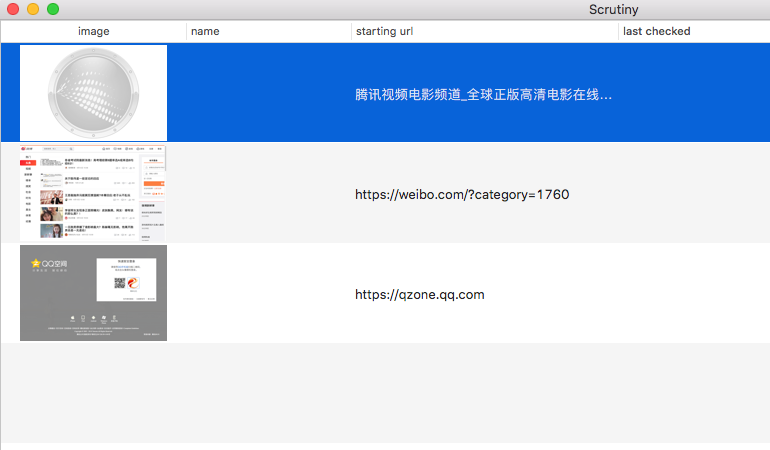Click the https://weibo.com/?category=1760 url
Screen dimensions: 770x450
click(x=462, y=195)
